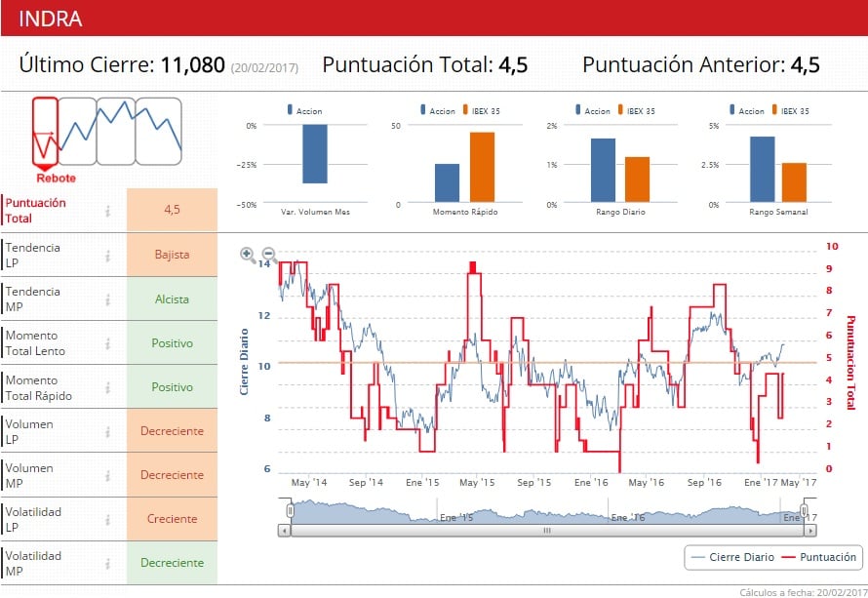Open info icon for Volatilidad LP row
Screen dimensions: 868x598
pos(108,519)
